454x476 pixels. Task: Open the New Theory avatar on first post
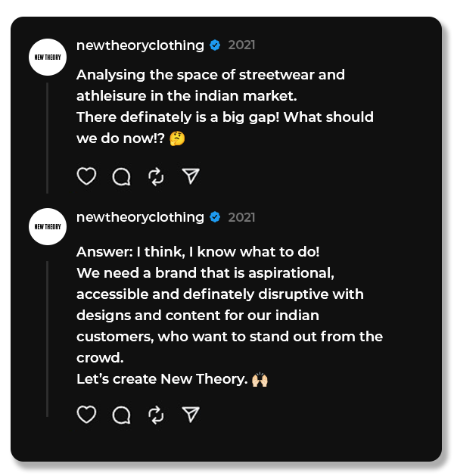click(x=48, y=58)
